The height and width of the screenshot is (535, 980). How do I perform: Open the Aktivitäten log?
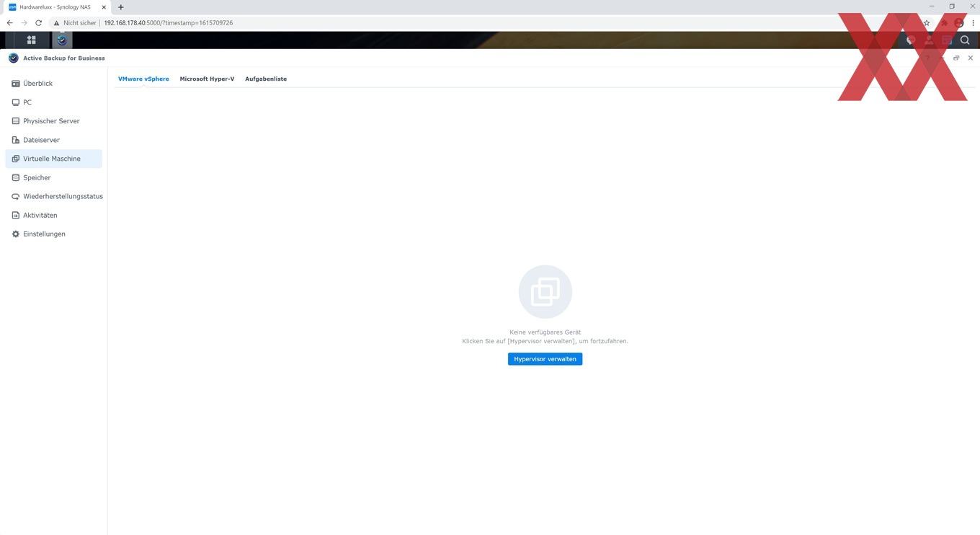(53, 215)
